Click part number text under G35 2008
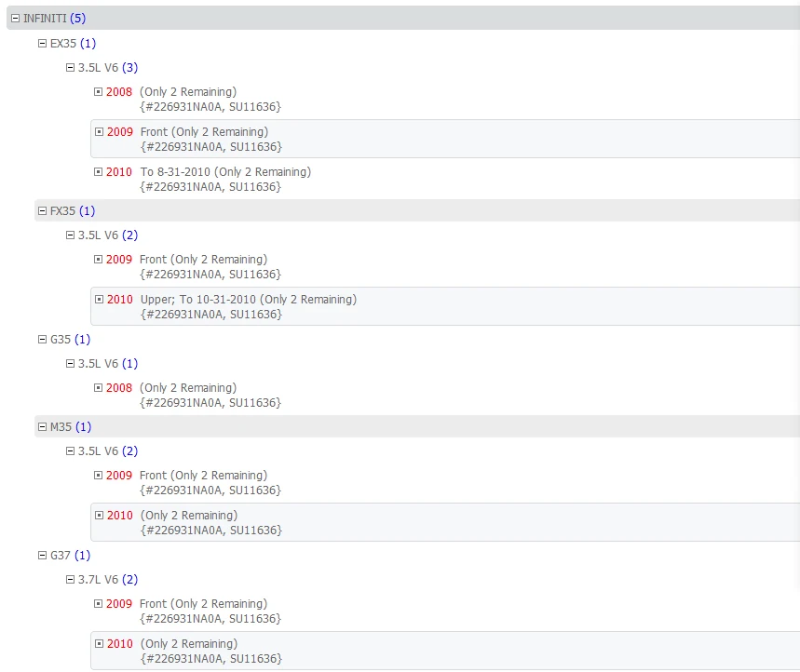 pos(210,403)
